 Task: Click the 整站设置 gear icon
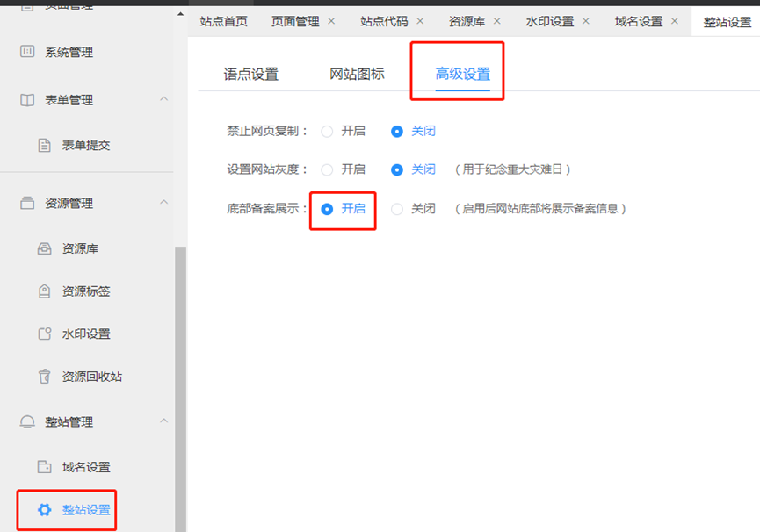click(44, 510)
